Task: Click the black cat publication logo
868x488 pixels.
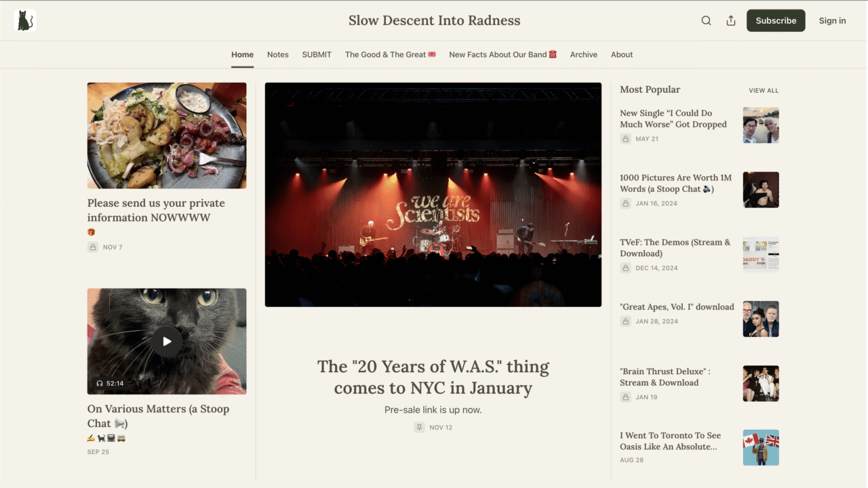Action: pyautogui.click(x=25, y=20)
